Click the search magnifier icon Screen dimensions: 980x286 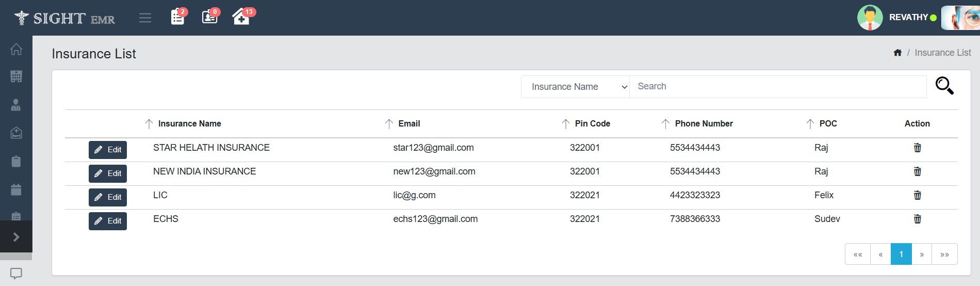(x=944, y=86)
